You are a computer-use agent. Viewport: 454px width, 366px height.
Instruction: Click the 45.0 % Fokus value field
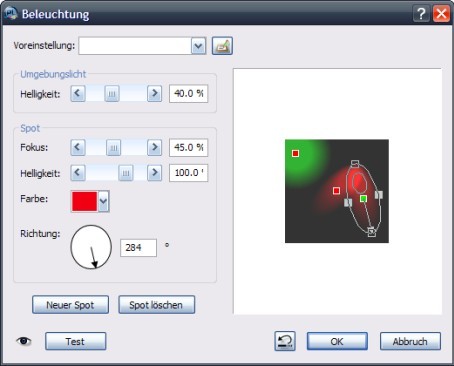(188, 147)
